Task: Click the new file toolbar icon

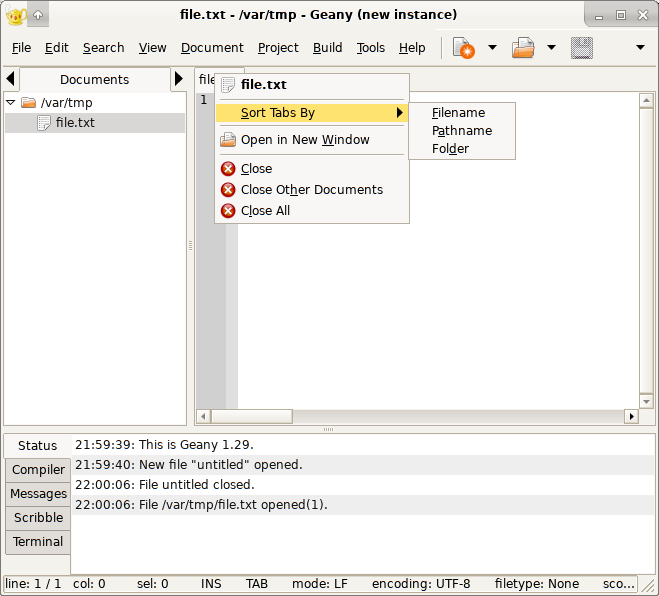Action: [463, 48]
